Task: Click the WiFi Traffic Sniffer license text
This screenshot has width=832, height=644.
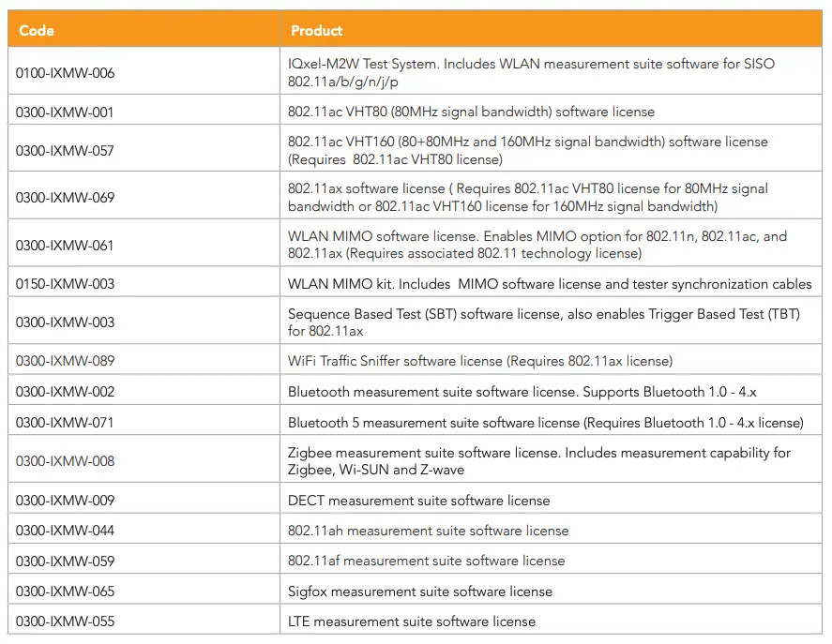Action: pos(479,361)
